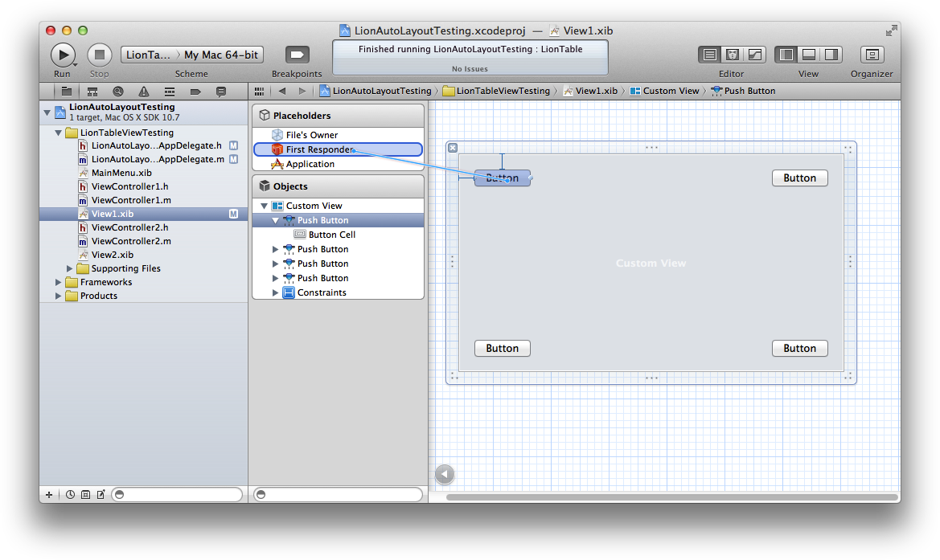The width and height of the screenshot is (940, 560).
Task: Toggle the recent files clock filter
Action: tap(70, 495)
